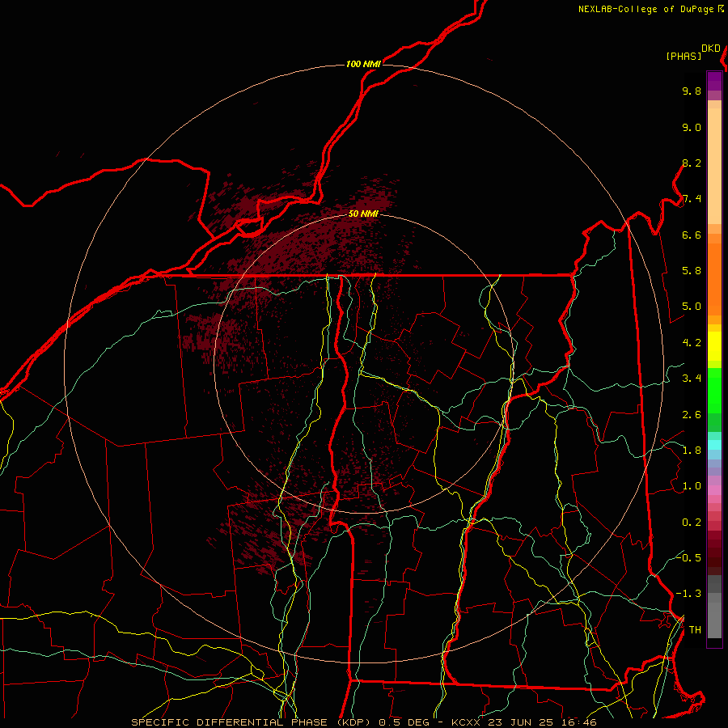Click the NEXLAB-College of DuPage credit text

point(647,9)
